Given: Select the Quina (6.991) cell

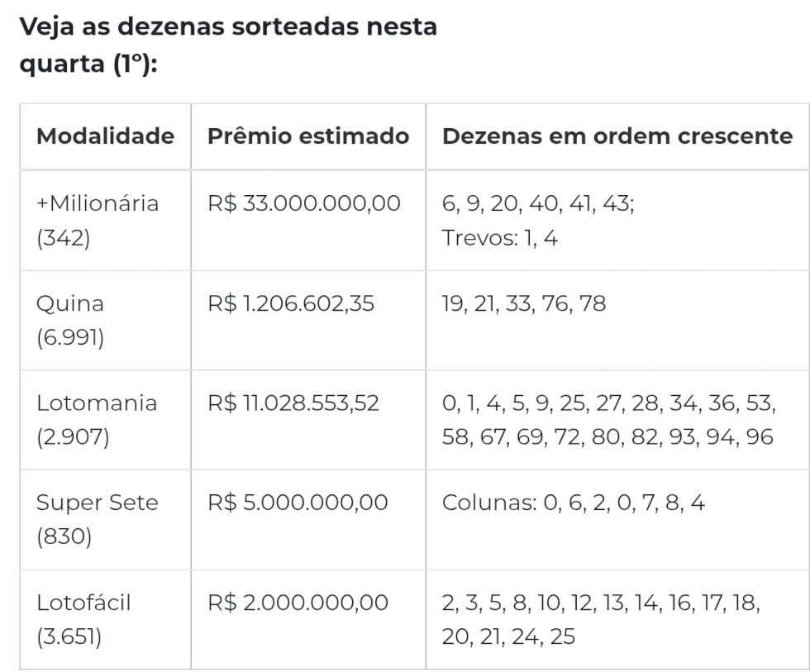Looking at the screenshot, I should click(106, 320).
